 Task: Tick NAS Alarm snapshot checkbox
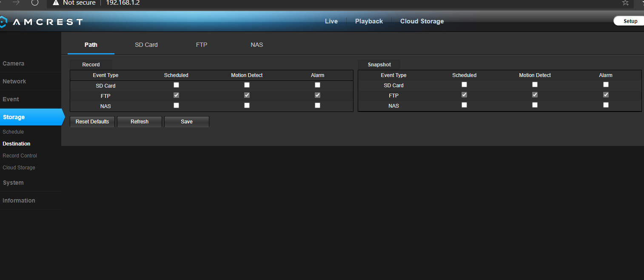click(x=606, y=105)
